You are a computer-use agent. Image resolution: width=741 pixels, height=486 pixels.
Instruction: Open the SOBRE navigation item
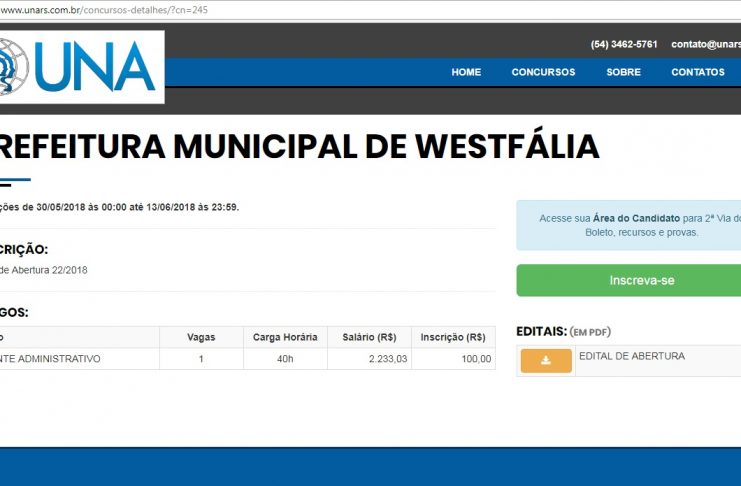coord(623,72)
